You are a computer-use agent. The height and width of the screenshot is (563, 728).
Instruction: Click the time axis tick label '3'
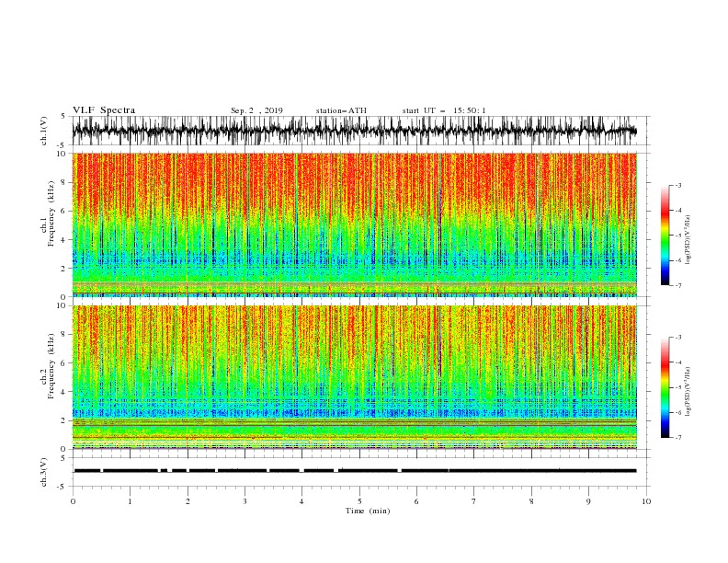(245, 501)
